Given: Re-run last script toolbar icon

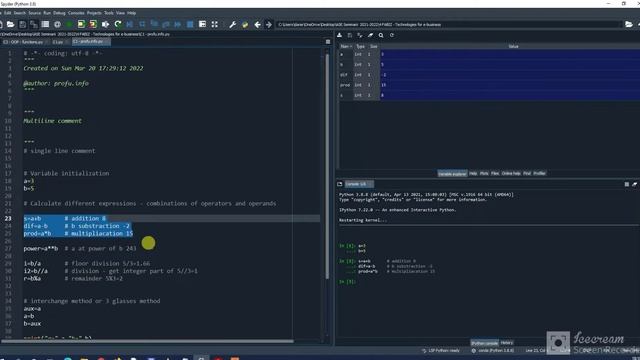Looking at the screenshot, I should click(x=118, y=24).
